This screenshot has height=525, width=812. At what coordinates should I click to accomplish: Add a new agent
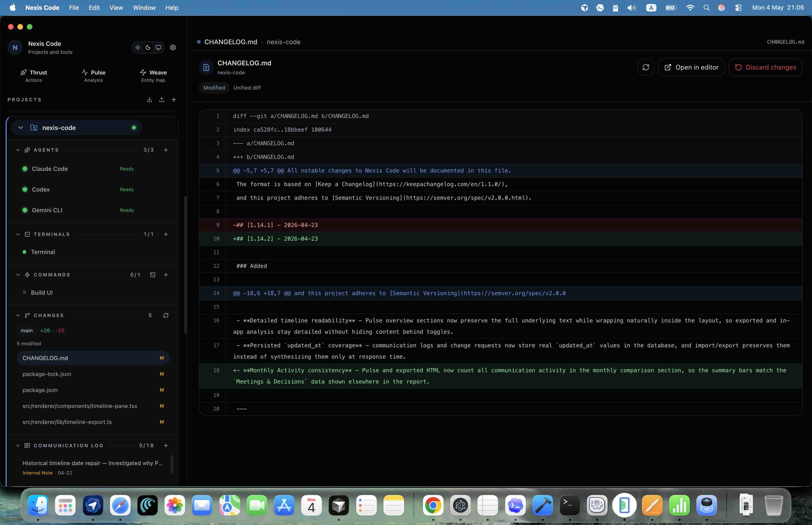pos(166,150)
